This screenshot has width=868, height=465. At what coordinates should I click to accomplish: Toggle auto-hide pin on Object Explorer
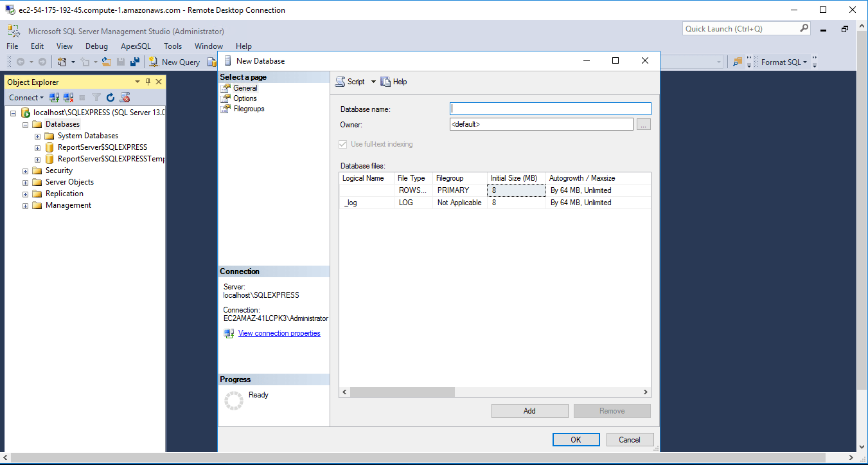coord(147,82)
